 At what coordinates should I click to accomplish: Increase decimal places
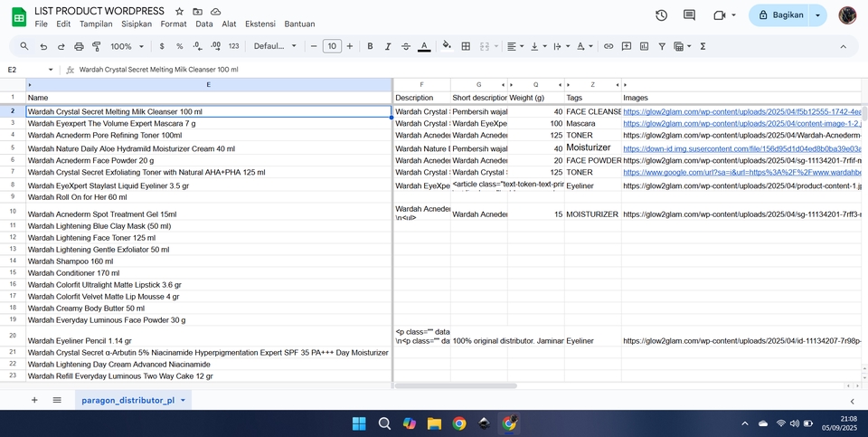click(x=216, y=46)
